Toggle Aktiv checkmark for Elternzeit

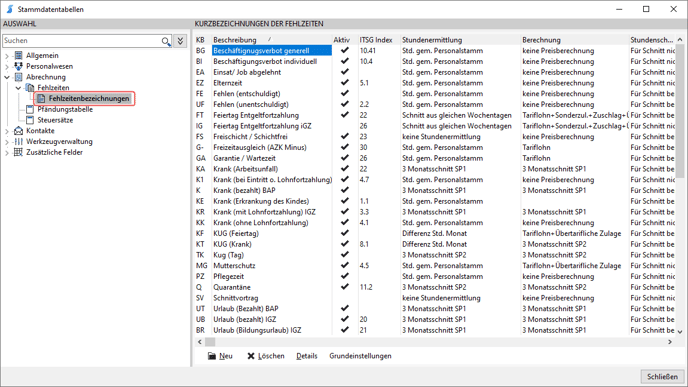[344, 82]
